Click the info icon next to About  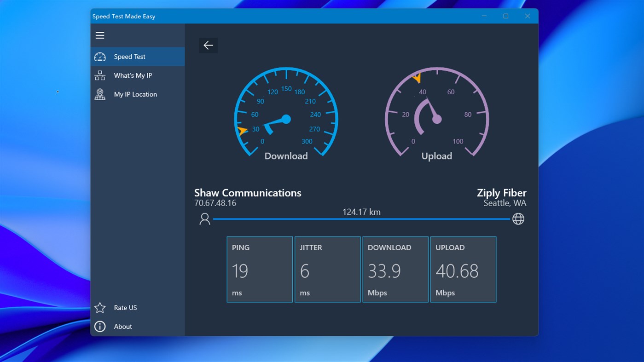100,326
